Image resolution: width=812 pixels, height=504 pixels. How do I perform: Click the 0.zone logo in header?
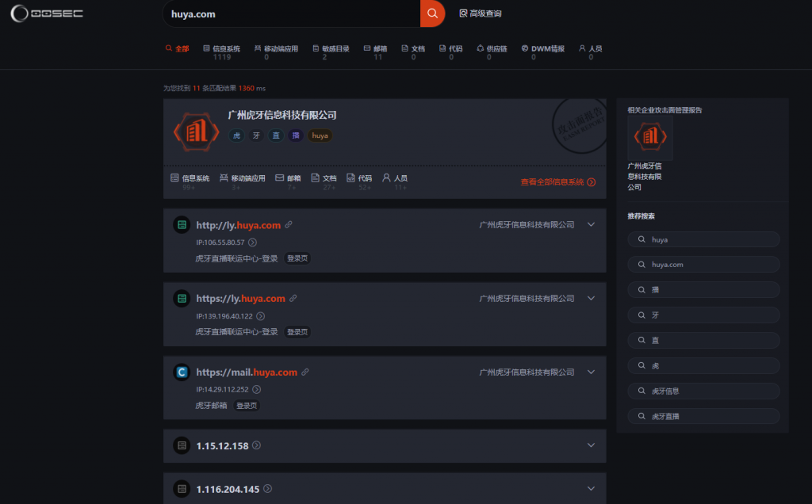coord(47,13)
